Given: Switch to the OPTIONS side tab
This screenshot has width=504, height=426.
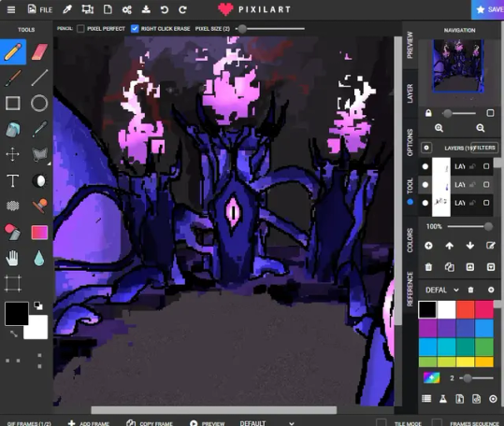Looking at the screenshot, I should [410, 142].
